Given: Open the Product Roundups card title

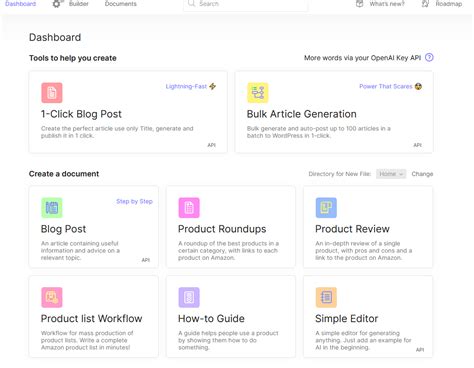Looking at the screenshot, I should (222, 229).
